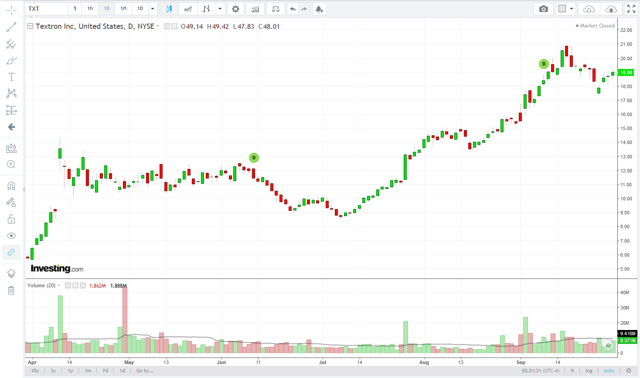
Task: Select the layout square button
Action: point(562,9)
